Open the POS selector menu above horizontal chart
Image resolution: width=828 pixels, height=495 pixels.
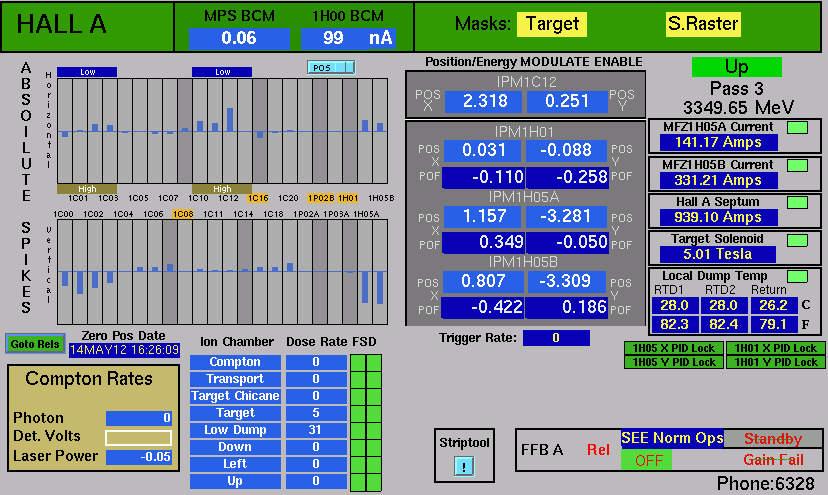(331, 67)
